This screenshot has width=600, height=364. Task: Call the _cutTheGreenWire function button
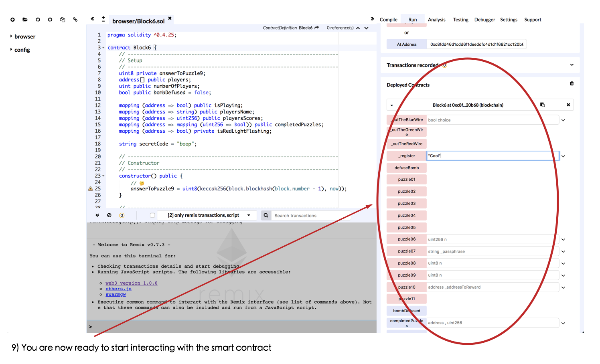pyautogui.click(x=407, y=132)
